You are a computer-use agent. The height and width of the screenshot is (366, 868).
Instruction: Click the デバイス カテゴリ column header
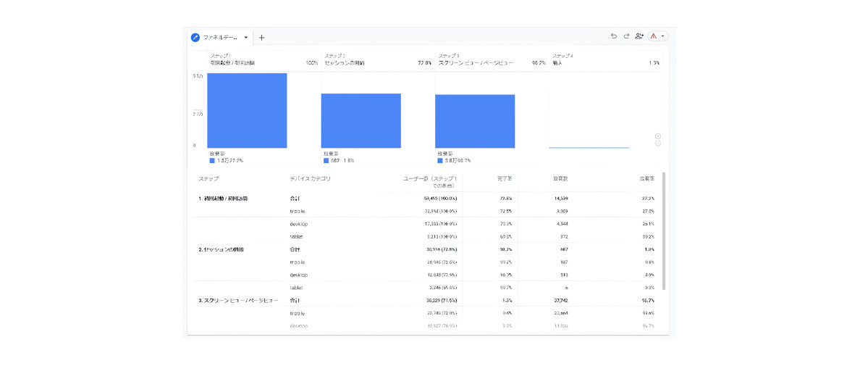(x=311, y=179)
